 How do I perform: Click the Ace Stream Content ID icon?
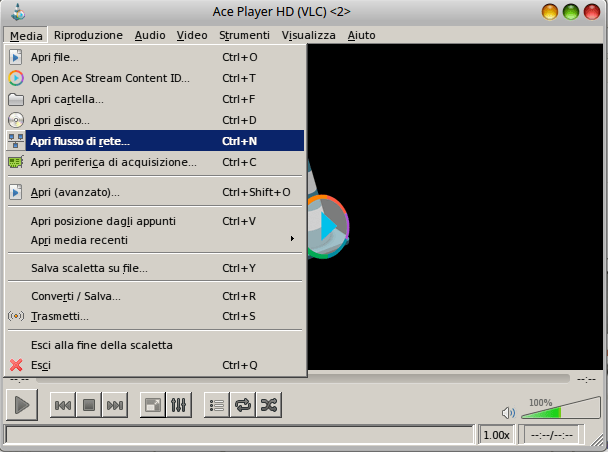point(16,78)
